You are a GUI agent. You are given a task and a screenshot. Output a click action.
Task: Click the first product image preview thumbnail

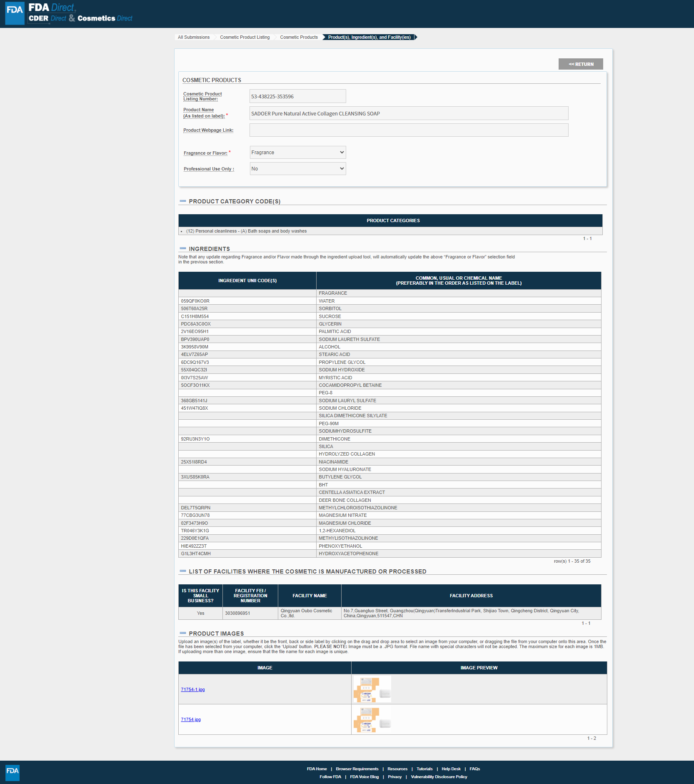pos(372,689)
